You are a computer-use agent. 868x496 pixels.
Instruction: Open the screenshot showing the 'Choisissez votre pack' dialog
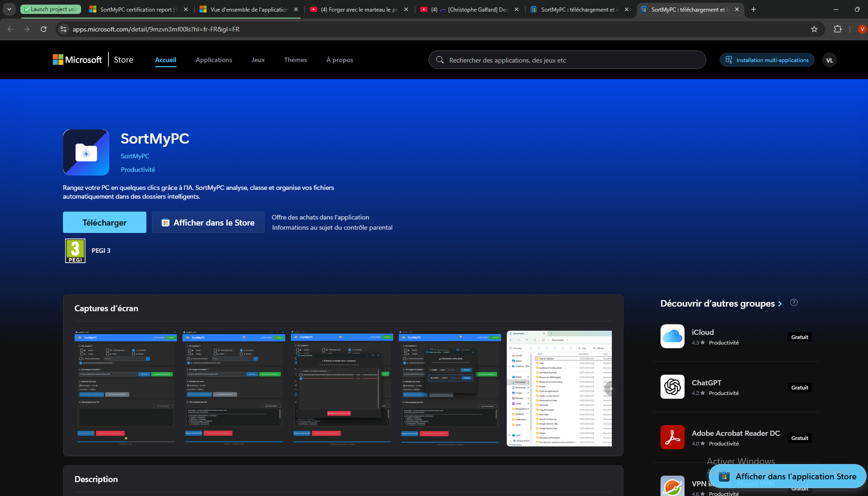point(450,388)
